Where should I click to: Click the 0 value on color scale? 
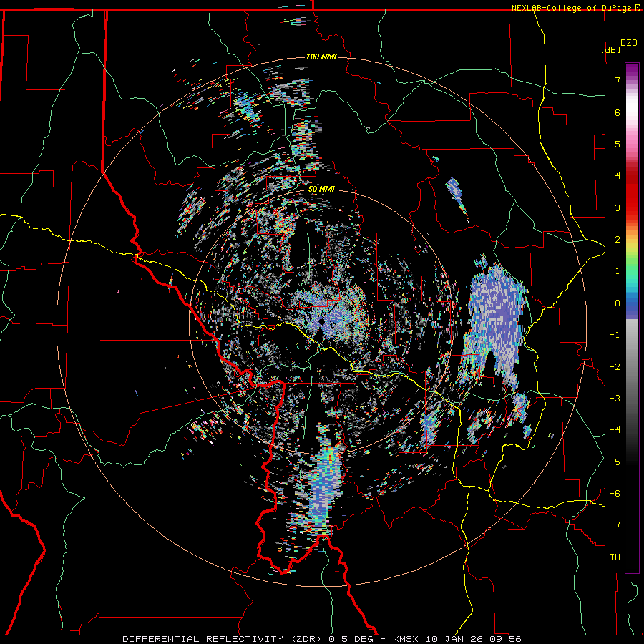(x=618, y=303)
